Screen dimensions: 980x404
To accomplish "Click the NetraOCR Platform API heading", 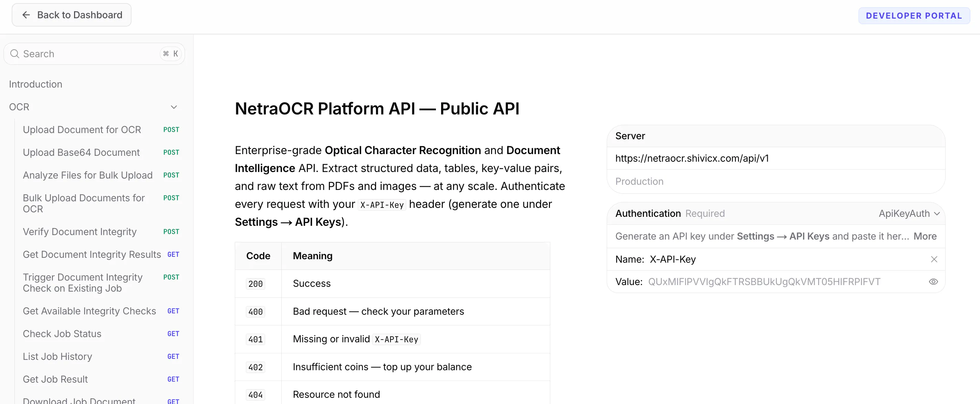I will 377,109.
